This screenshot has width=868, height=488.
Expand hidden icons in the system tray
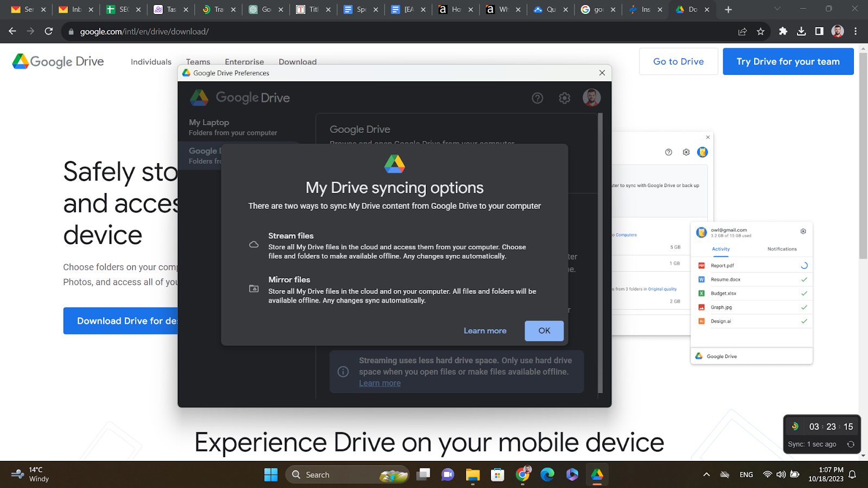(706, 474)
